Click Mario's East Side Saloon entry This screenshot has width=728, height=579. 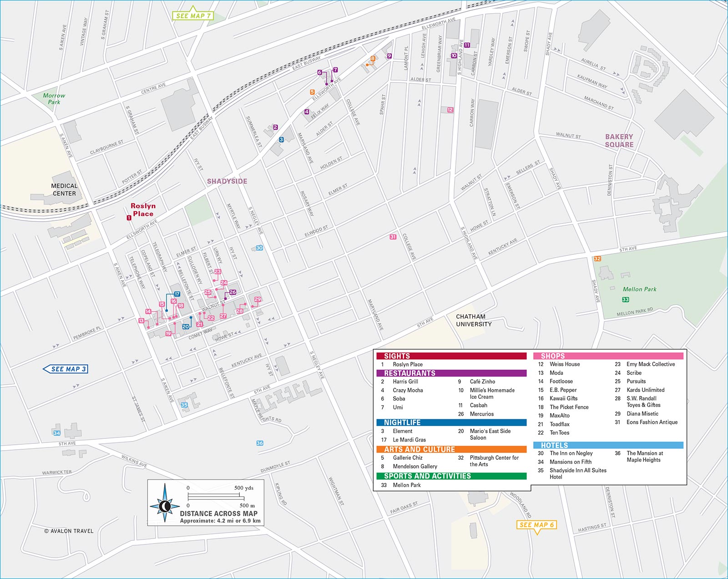click(490, 434)
